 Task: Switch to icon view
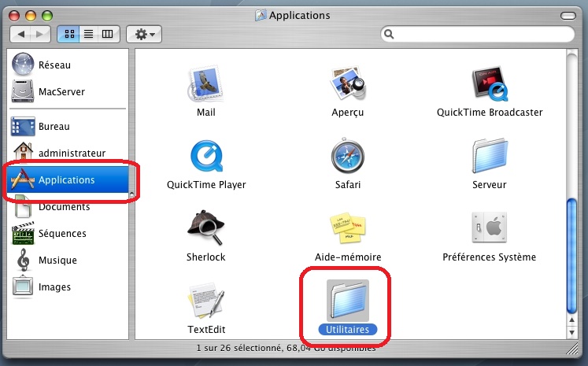tap(68, 34)
